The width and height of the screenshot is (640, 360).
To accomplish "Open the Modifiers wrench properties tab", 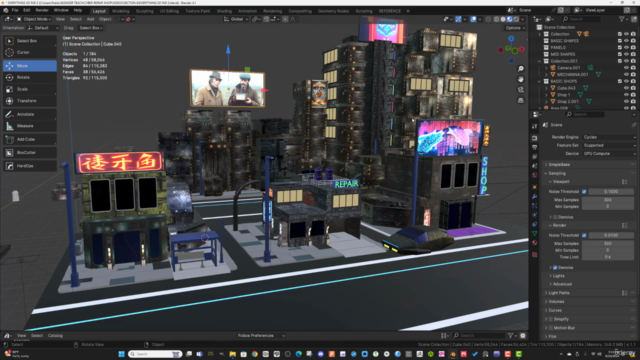I will (x=535, y=197).
